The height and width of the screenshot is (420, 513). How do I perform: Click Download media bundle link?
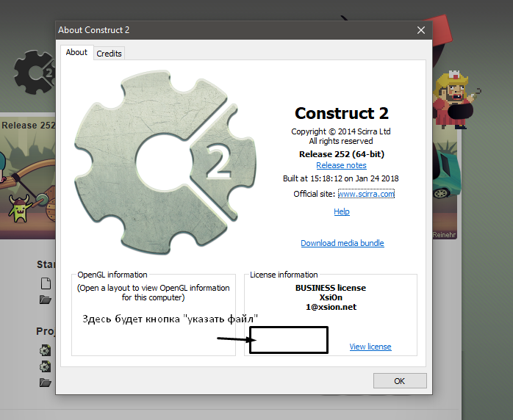[342, 243]
